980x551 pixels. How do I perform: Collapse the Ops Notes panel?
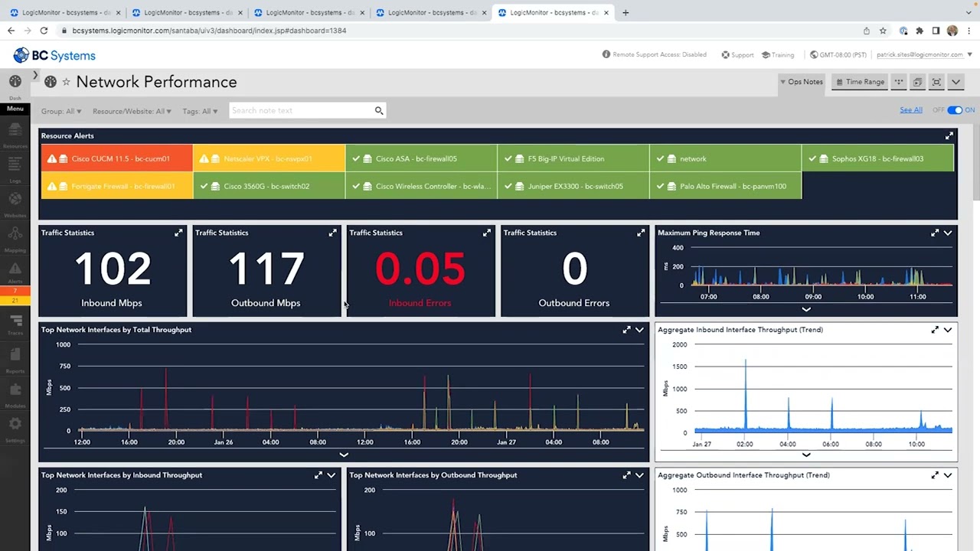point(801,82)
